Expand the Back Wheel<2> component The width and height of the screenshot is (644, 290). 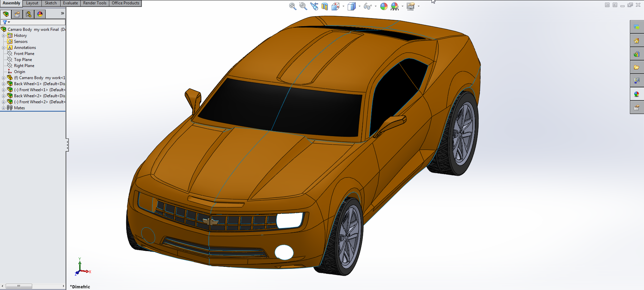3,96
